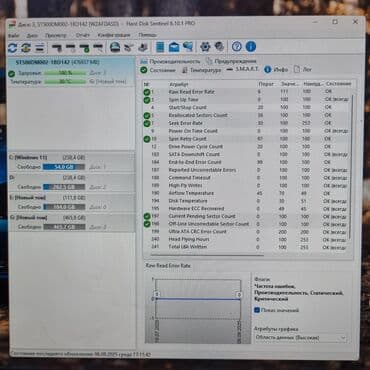Click the lines icon beside the refresh icons
Viewport: 370px width, 370px height.
[x=40, y=48]
